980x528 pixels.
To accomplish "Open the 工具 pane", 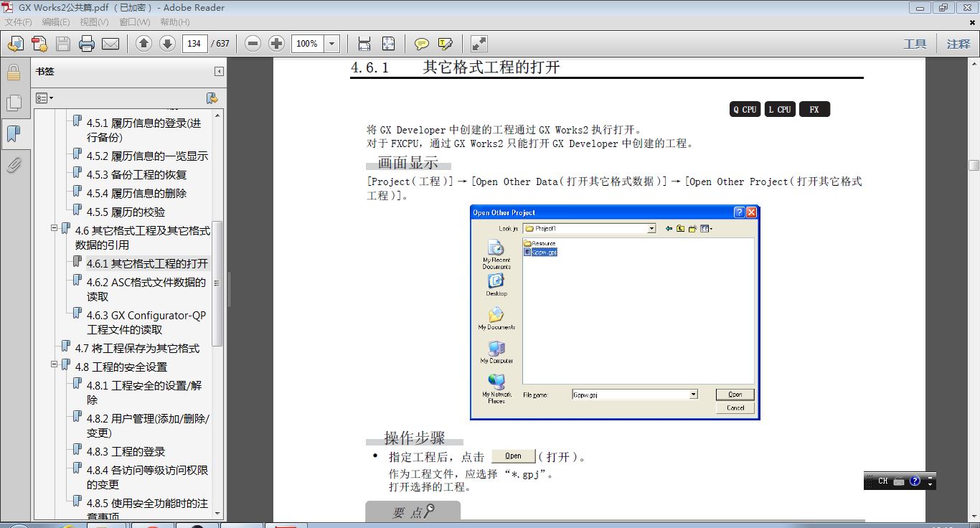I will pos(914,44).
